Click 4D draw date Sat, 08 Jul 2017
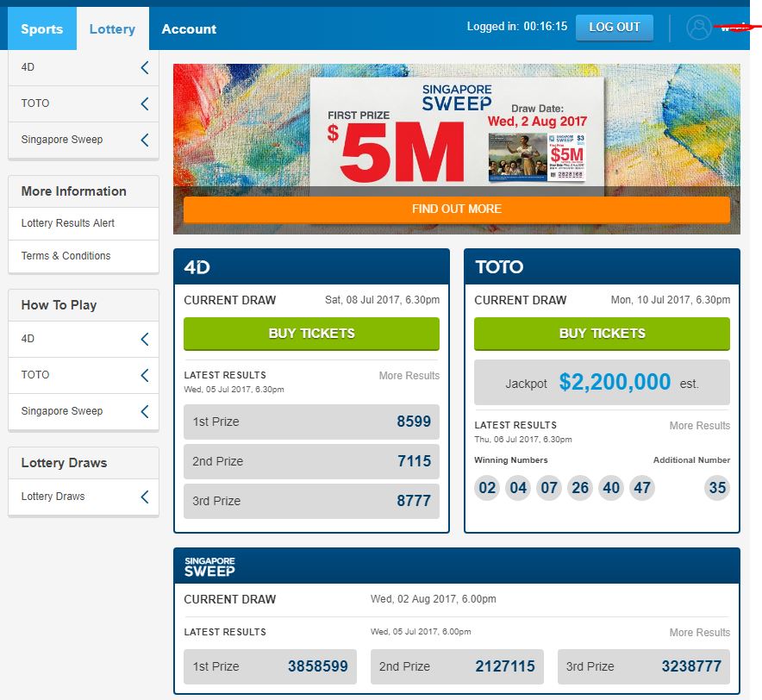This screenshot has width=762, height=700. pyautogui.click(x=382, y=300)
